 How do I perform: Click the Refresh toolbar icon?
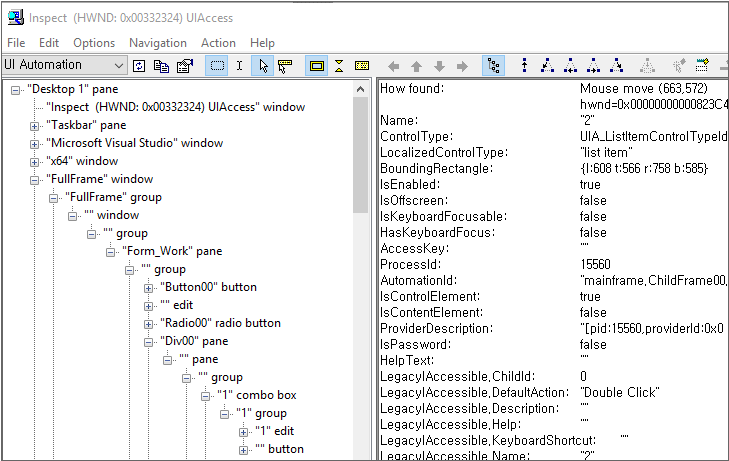coord(140,66)
